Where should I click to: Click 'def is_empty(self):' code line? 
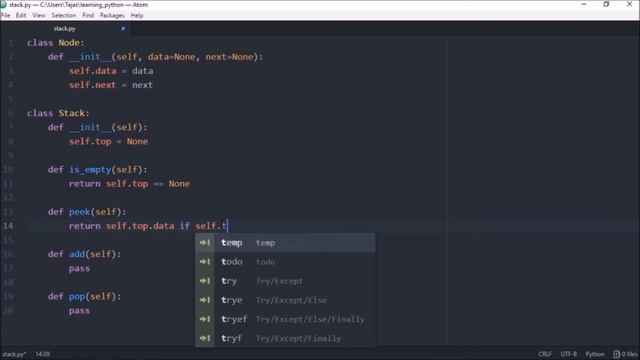(x=97, y=169)
